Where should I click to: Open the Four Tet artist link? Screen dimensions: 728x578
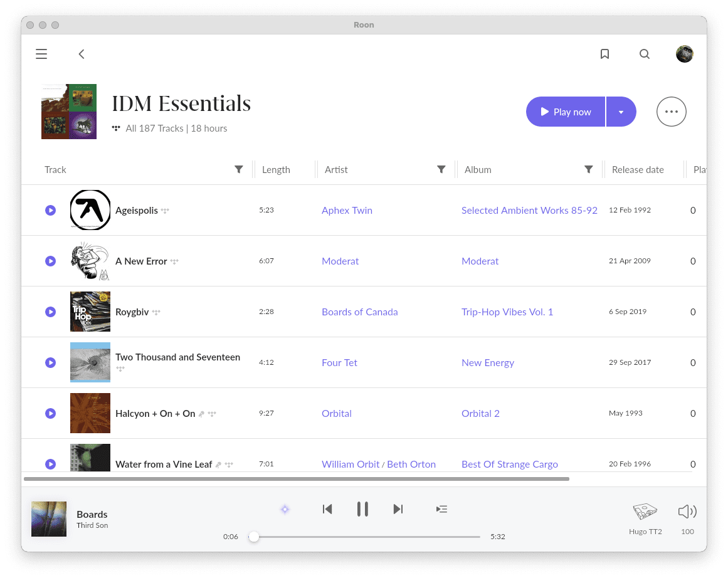[339, 362]
